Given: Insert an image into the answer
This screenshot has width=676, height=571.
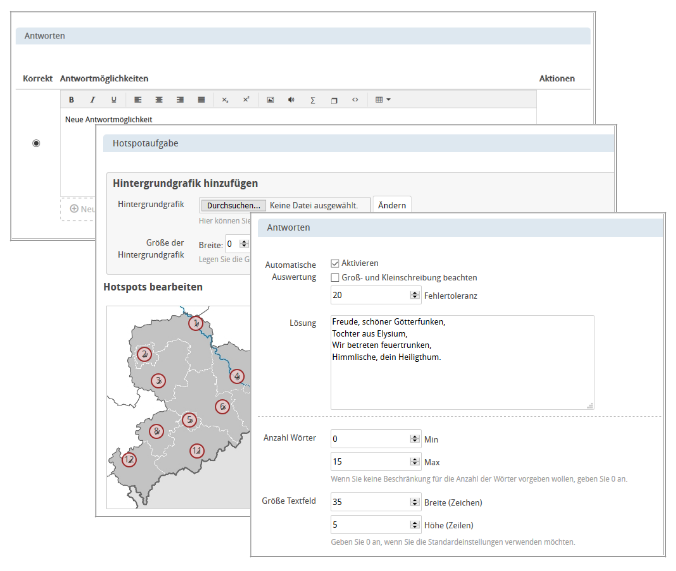Looking at the screenshot, I should pyautogui.click(x=270, y=100).
